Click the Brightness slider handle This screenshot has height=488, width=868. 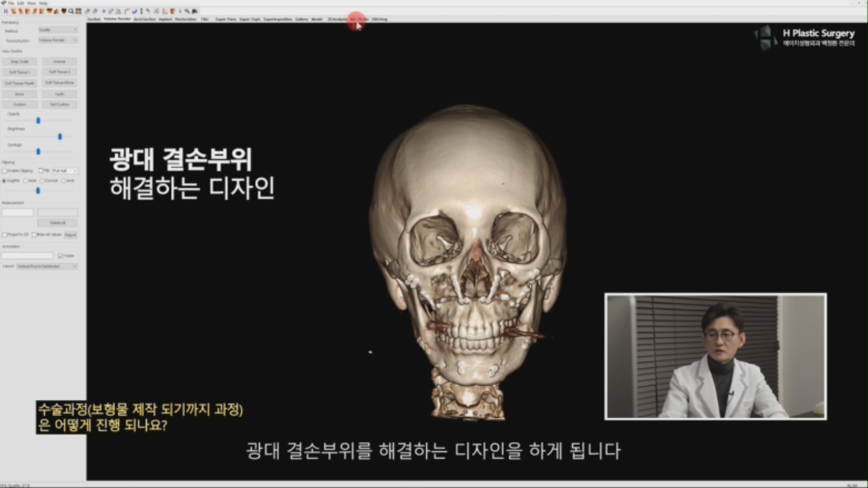[60, 136]
